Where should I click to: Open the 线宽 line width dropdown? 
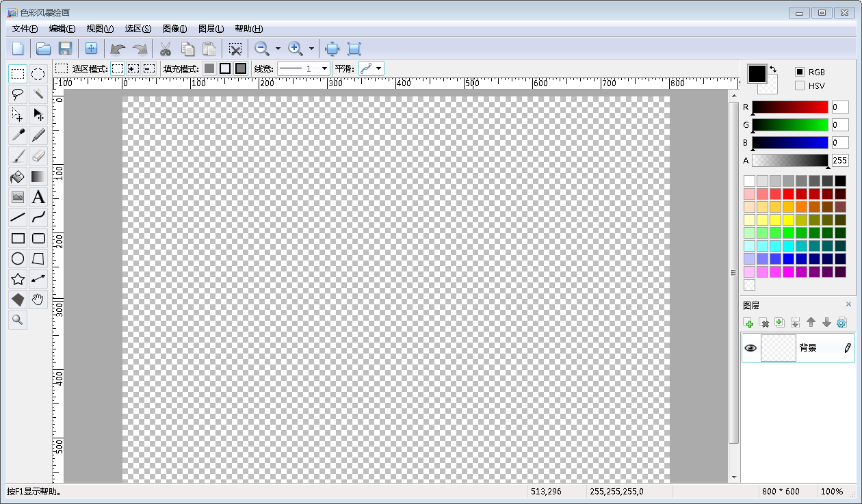304,68
